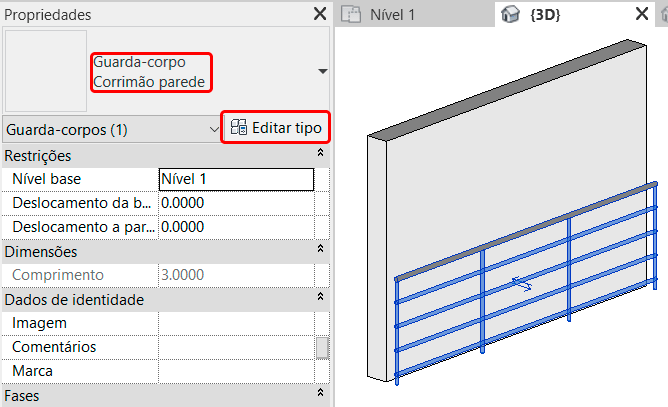The width and height of the screenshot is (668, 407).
Task: Open the type selector dropdown arrow
Action: click(321, 72)
